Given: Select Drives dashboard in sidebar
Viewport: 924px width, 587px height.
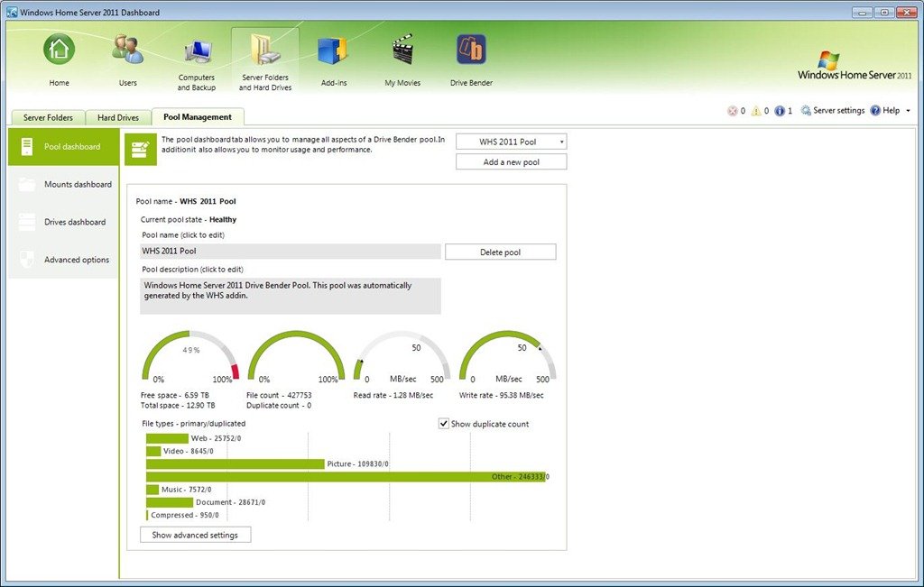Looking at the screenshot, I should tap(63, 222).
